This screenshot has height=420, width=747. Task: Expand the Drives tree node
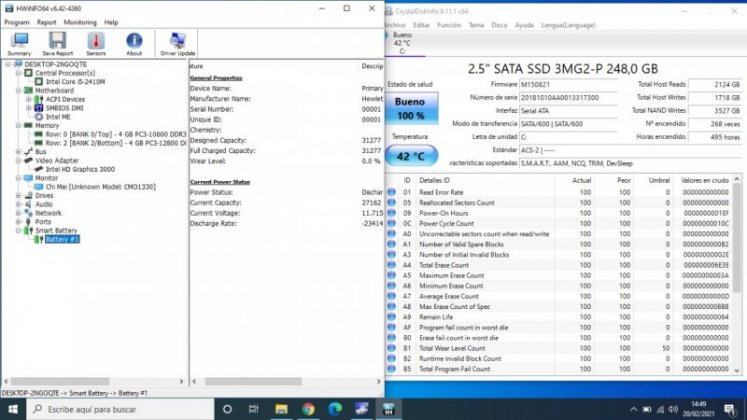(x=18, y=195)
